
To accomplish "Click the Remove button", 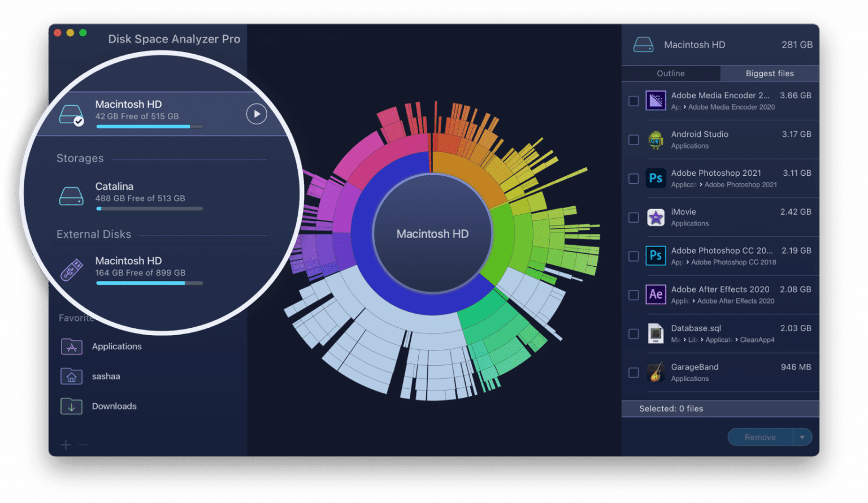I will tap(759, 437).
